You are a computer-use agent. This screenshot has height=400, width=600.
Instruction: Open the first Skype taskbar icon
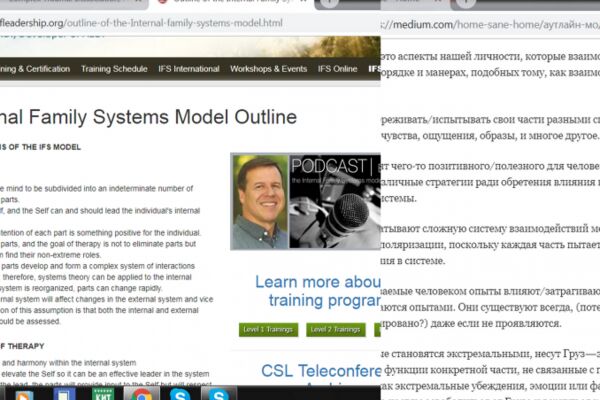point(180,395)
